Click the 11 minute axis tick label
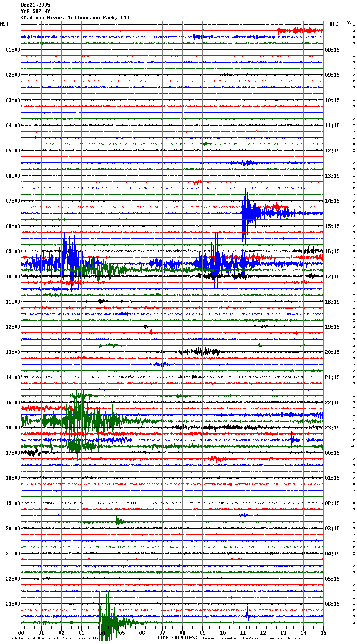The width and height of the screenshot is (357, 644). click(x=243, y=633)
